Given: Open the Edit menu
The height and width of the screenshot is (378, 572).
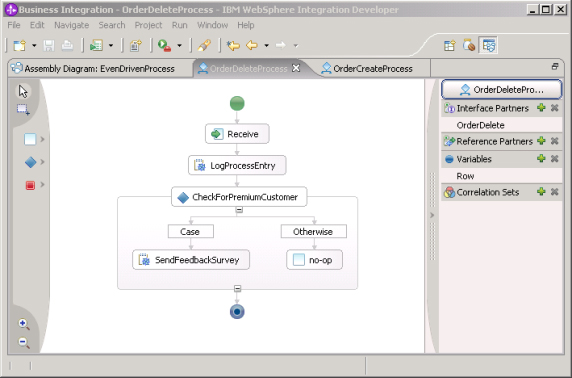Looking at the screenshot, I should 37,25.
